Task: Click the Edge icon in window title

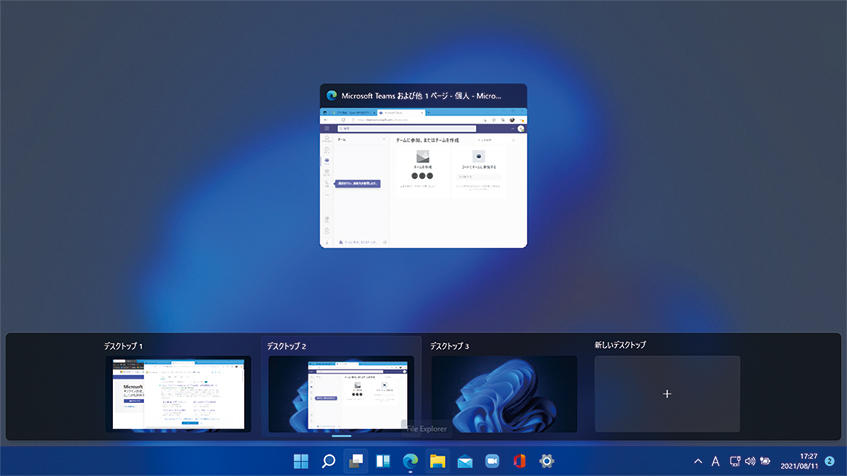Action: pos(332,96)
